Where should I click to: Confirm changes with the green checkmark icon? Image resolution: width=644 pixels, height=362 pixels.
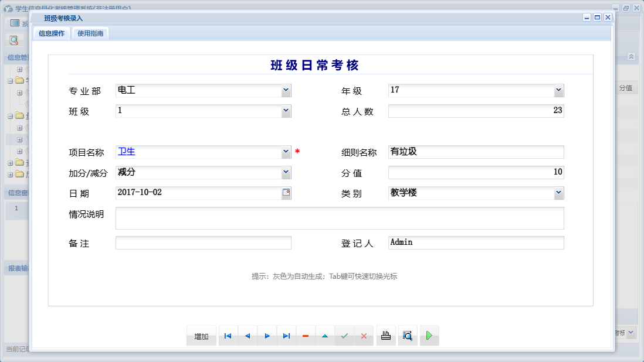click(345, 336)
